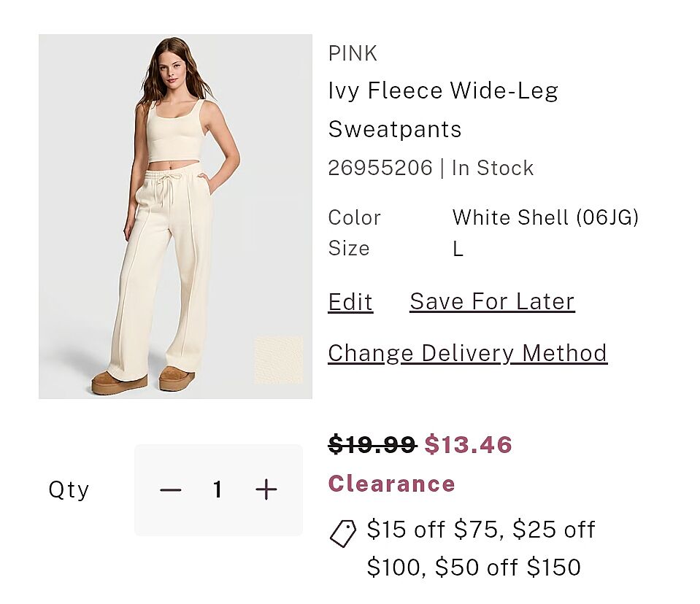The height and width of the screenshot is (604, 700).
Task: Click the $13.46 sale price
Action: pyautogui.click(x=469, y=444)
